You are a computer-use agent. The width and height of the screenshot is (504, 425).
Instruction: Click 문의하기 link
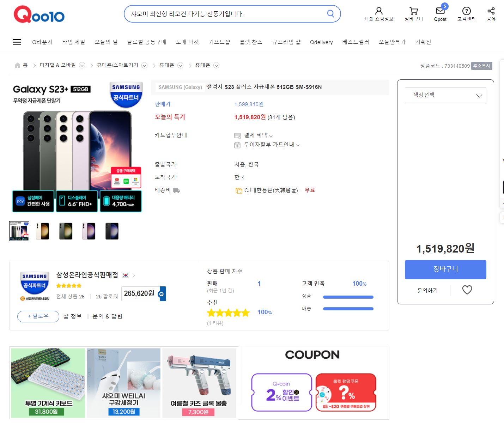(427, 290)
